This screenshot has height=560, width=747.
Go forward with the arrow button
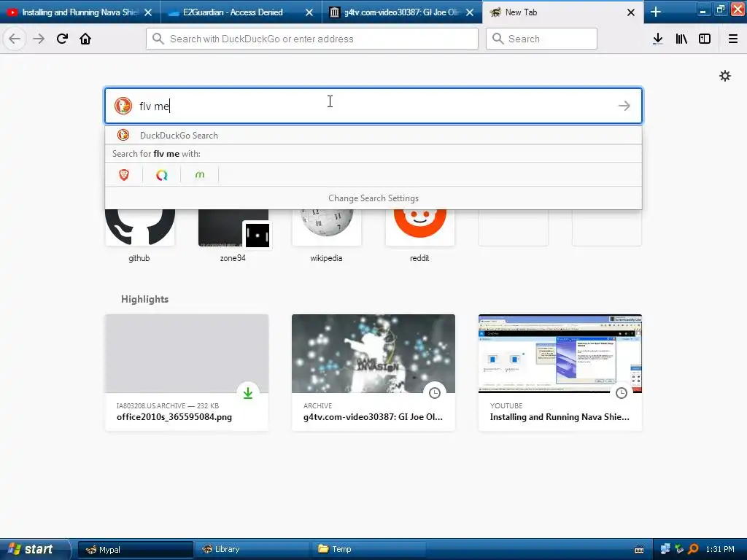point(39,39)
